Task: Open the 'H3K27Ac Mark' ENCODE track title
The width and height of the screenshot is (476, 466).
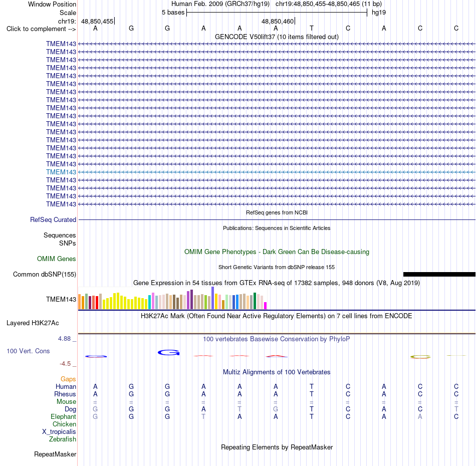Action: [x=277, y=316]
